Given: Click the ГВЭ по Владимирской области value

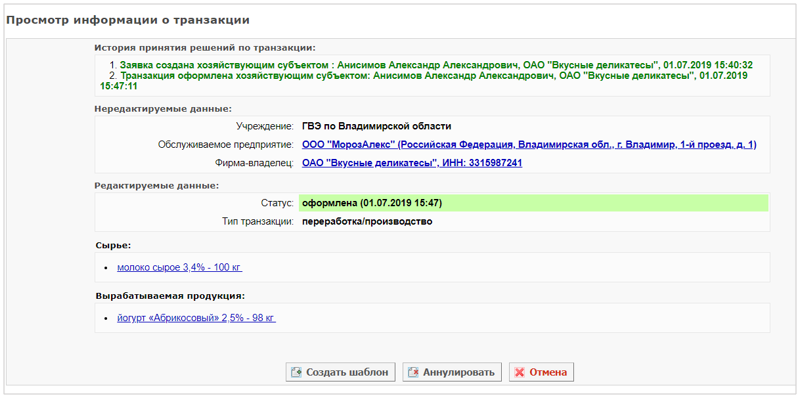Looking at the screenshot, I should click(377, 126).
